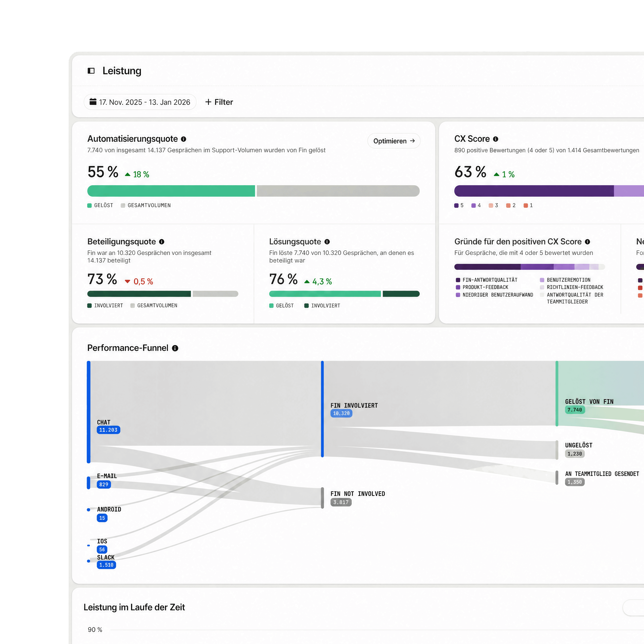
Task: Show info tooltip for CX Score
Action: (x=496, y=139)
